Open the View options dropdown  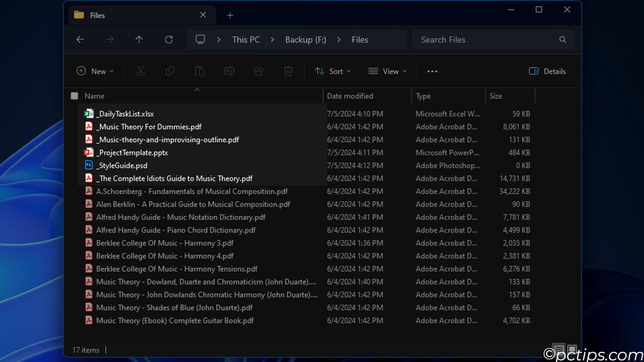(x=387, y=71)
